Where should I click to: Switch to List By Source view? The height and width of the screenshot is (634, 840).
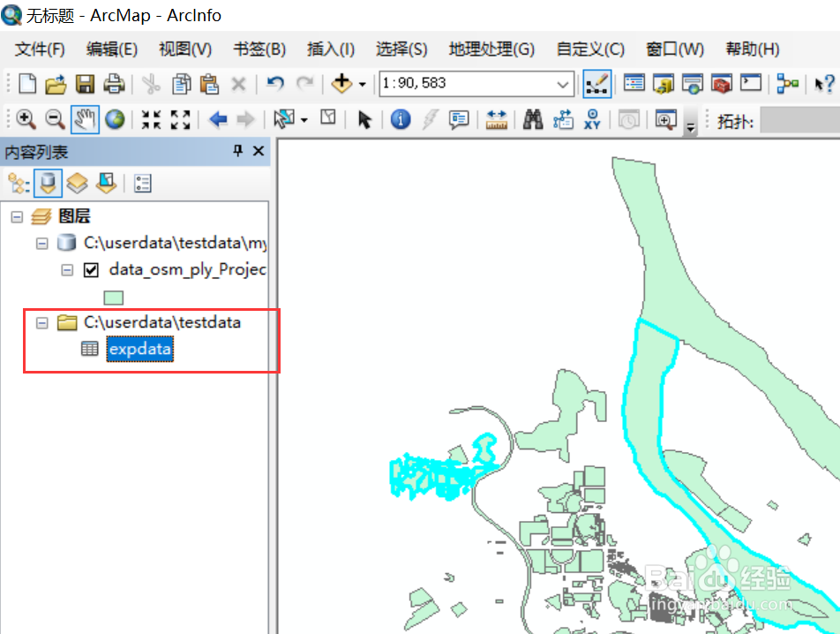[x=48, y=184]
